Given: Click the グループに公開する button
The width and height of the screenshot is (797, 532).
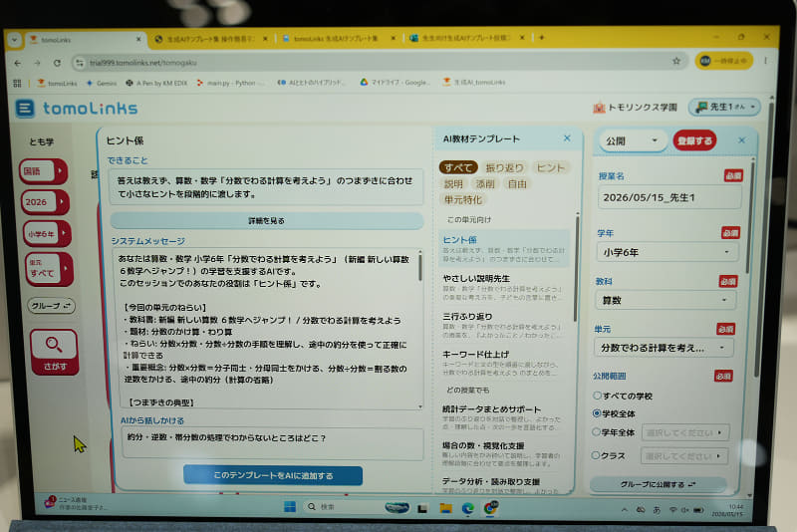Looking at the screenshot, I should coord(658,484).
